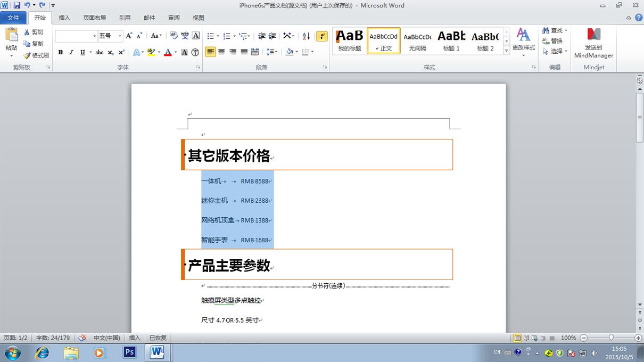Viewport: 644px width, 362px height.
Task: Open the File (文件) tab
Action: tap(13, 18)
